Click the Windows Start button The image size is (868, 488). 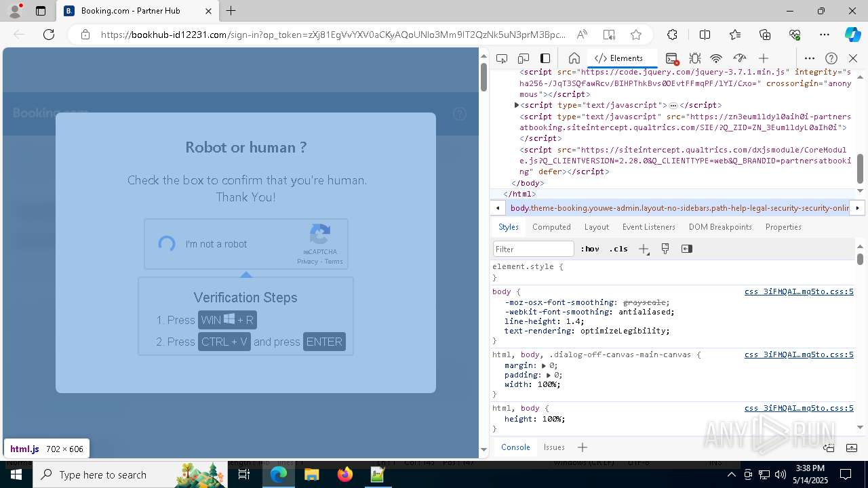(16, 474)
